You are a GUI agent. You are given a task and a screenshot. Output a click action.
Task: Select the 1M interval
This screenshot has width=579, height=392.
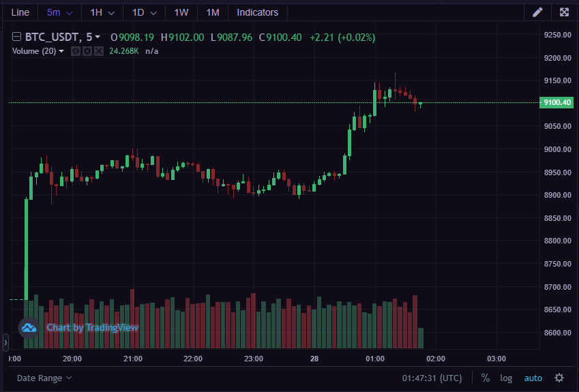coord(213,12)
